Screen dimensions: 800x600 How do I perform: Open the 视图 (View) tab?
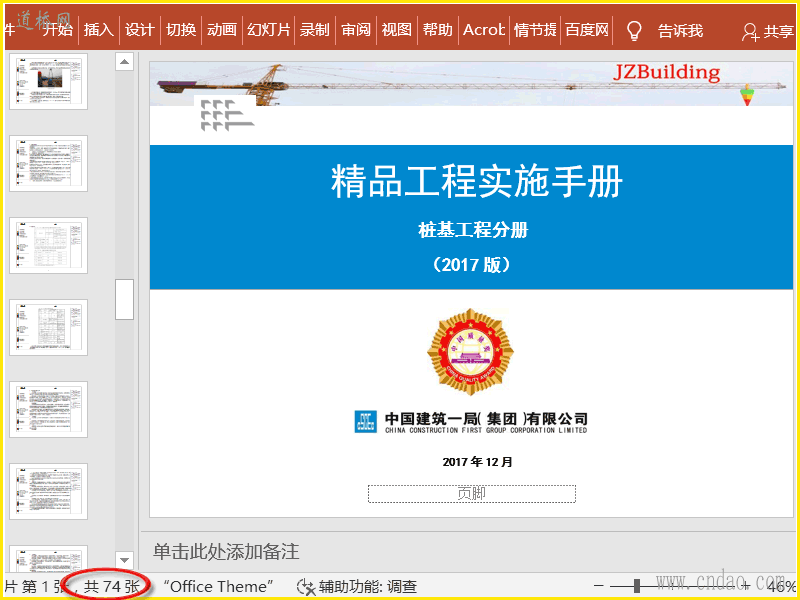tap(396, 30)
